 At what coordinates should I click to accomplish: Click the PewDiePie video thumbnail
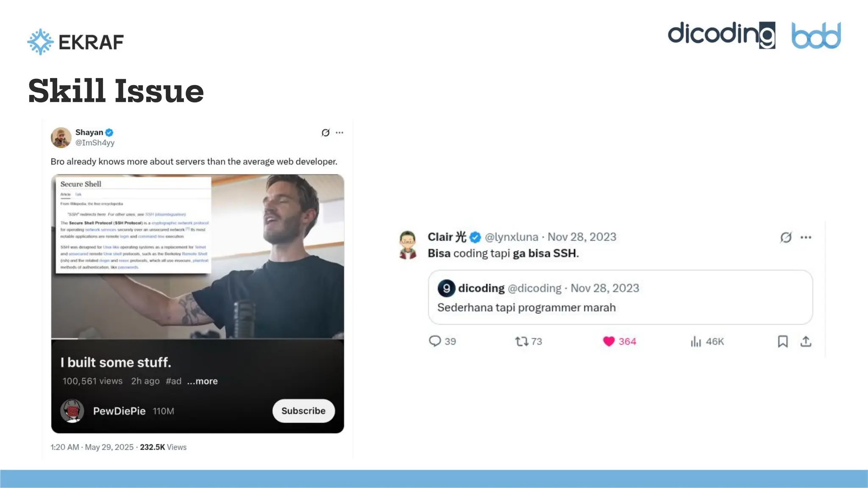pos(198,257)
